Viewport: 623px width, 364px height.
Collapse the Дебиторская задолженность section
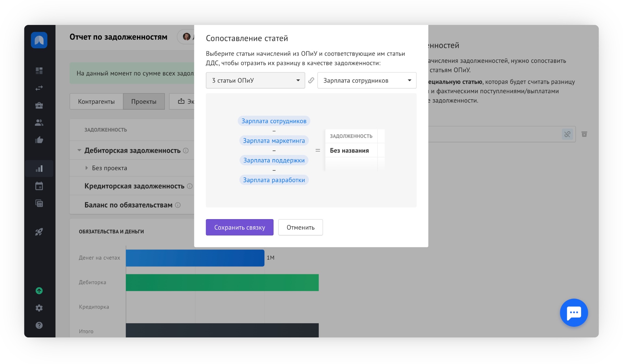pyautogui.click(x=79, y=150)
